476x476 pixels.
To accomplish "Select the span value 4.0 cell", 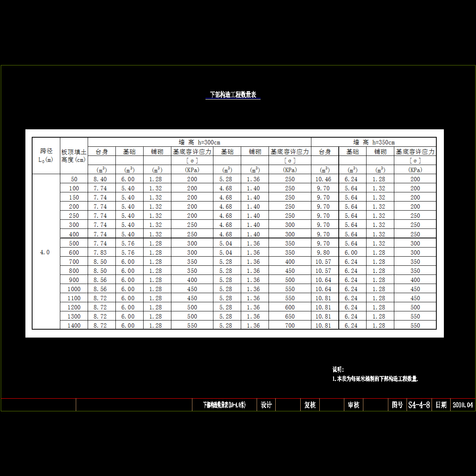I will [x=45, y=252].
